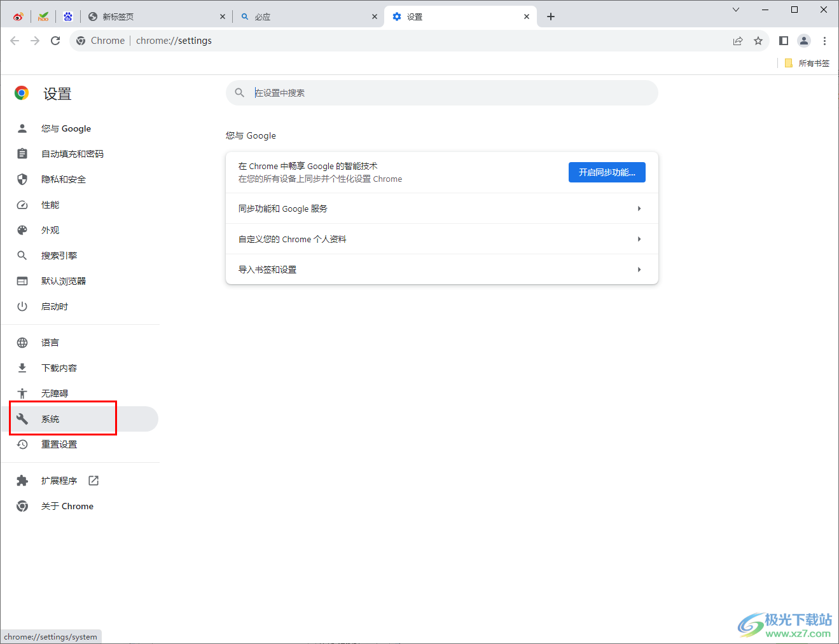Open 您与 Google in sidebar
The height and width of the screenshot is (644, 839).
click(80, 128)
